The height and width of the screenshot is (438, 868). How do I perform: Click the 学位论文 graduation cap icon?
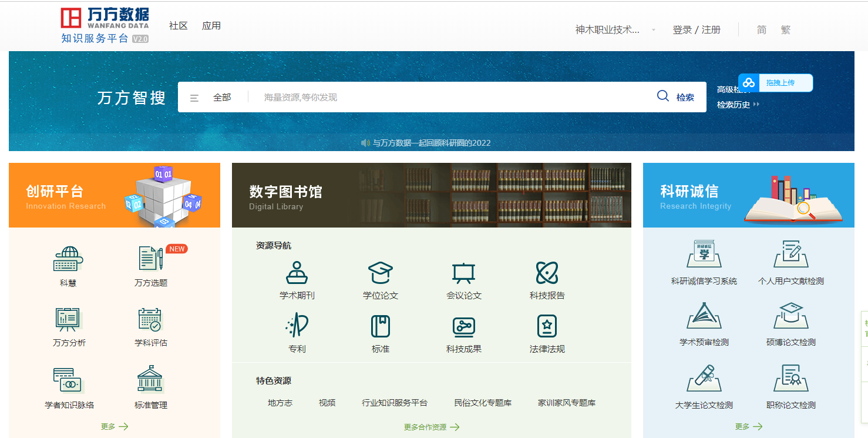380,273
